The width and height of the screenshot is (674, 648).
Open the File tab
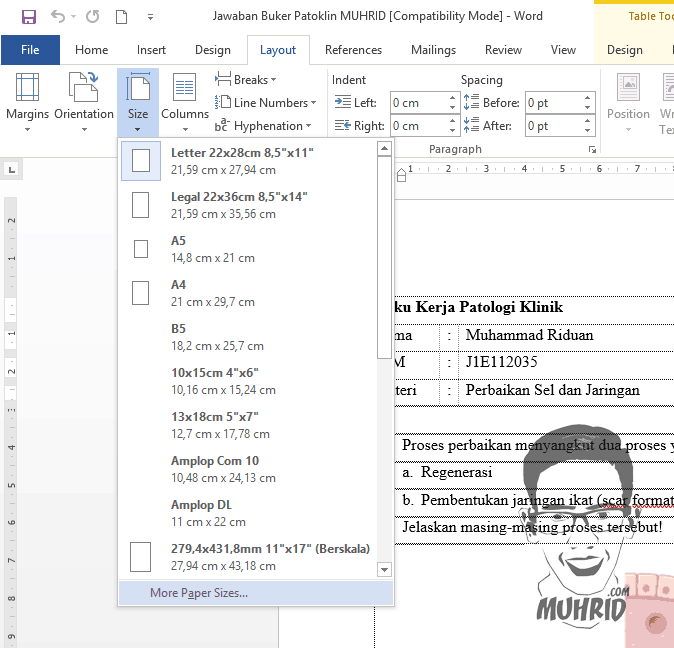(30, 50)
